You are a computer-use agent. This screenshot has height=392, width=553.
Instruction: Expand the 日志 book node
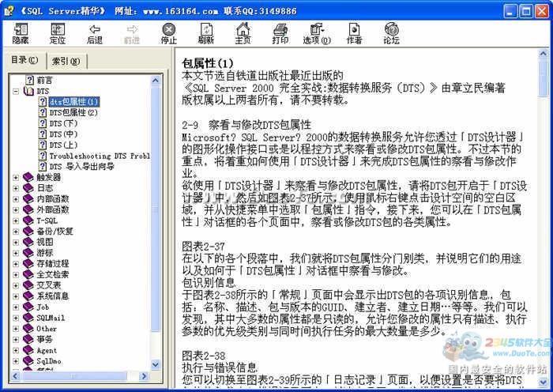pyautogui.click(x=16, y=188)
